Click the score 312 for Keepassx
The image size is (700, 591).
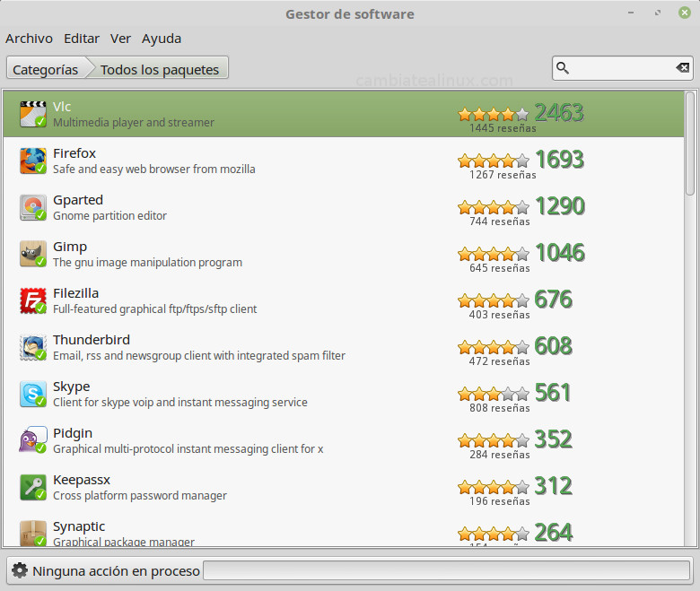553,486
